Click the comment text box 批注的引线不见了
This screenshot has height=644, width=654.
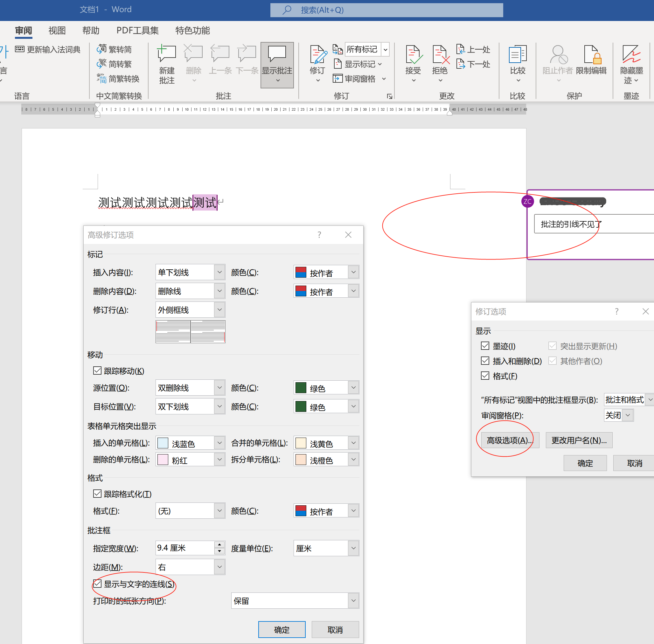pyautogui.click(x=594, y=224)
